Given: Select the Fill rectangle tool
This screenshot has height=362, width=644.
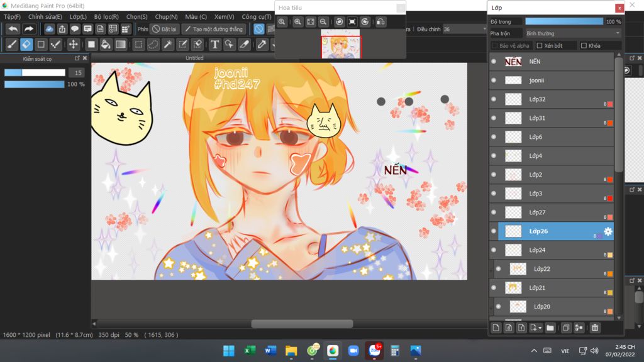Looking at the screenshot, I should tap(91, 45).
